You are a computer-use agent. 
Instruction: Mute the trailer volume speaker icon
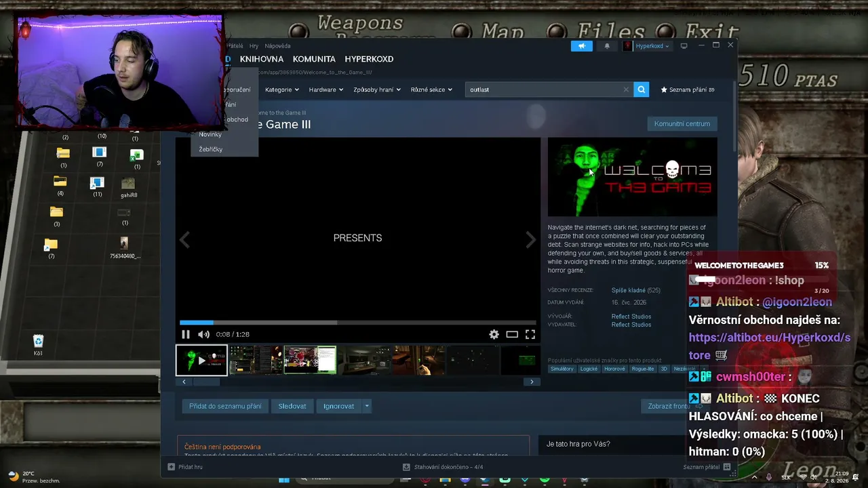(x=203, y=334)
